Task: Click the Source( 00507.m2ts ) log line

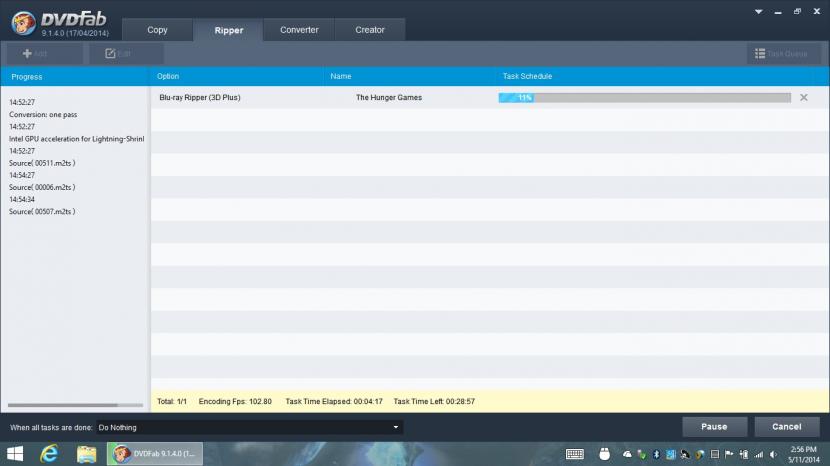Action: pos(42,211)
